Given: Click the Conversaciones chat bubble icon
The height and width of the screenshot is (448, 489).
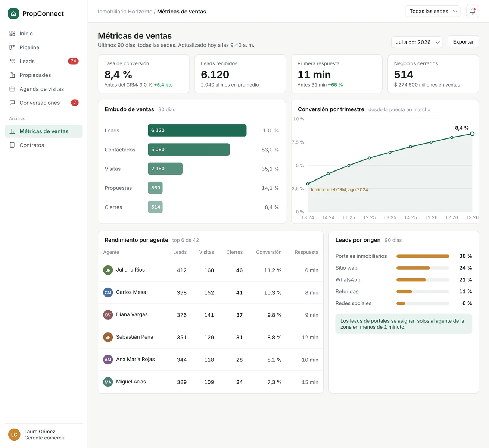Looking at the screenshot, I should coord(12,103).
